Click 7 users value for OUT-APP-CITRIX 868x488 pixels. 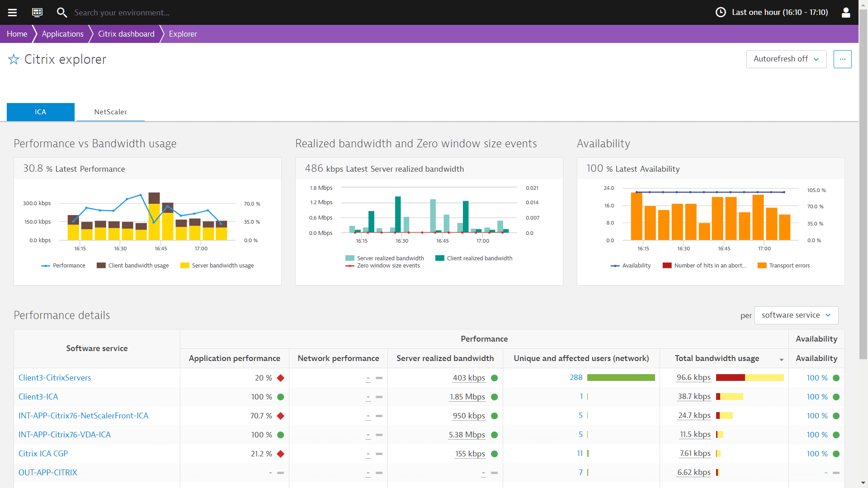(x=581, y=473)
